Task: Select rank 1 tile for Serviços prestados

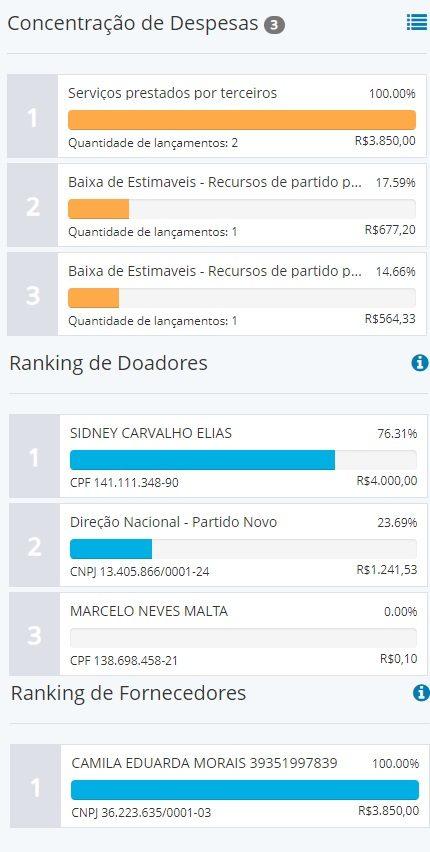Action: pos(33,116)
